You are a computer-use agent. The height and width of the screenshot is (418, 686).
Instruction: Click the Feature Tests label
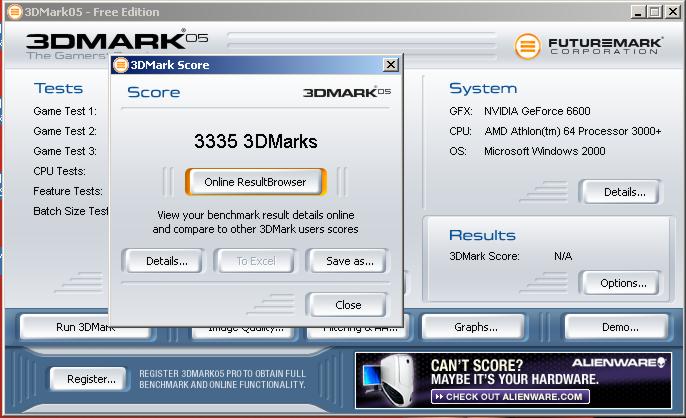68,191
